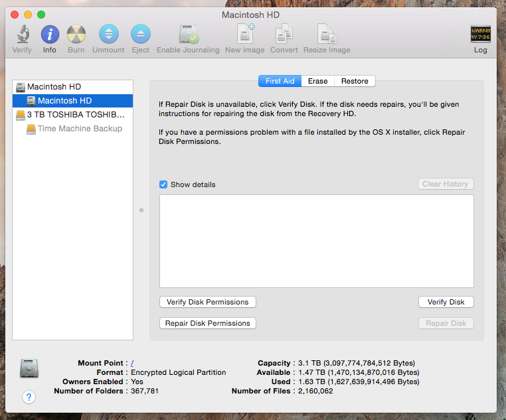The height and width of the screenshot is (420, 506).
Task: Click the Enable Journaling icon
Action: pos(189,34)
